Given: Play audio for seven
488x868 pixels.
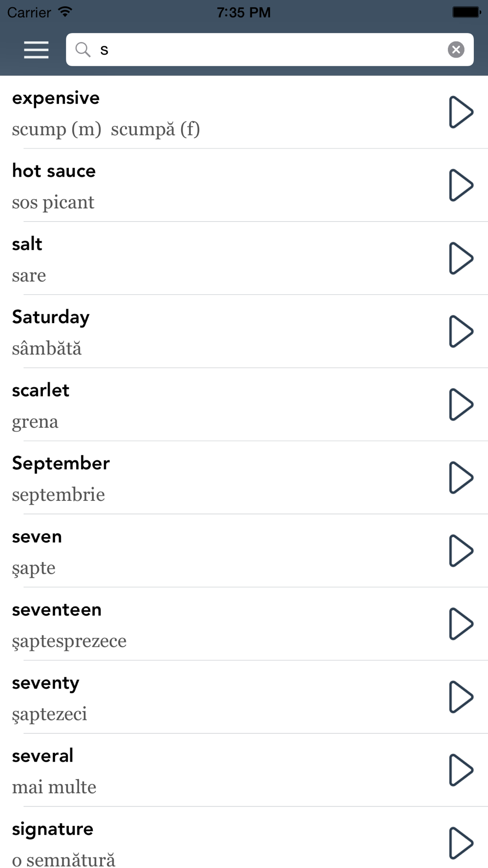Looking at the screenshot, I should pyautogui.click(x=461, y=551).
